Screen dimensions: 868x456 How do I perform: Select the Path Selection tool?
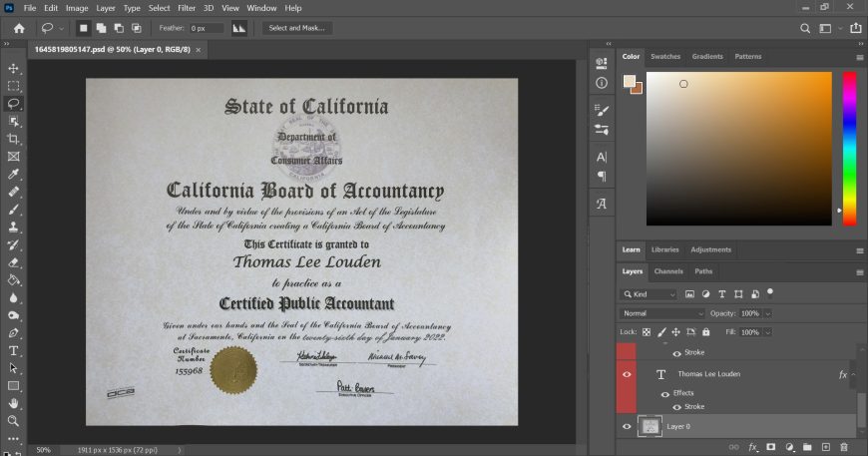[x=13, y=368]
